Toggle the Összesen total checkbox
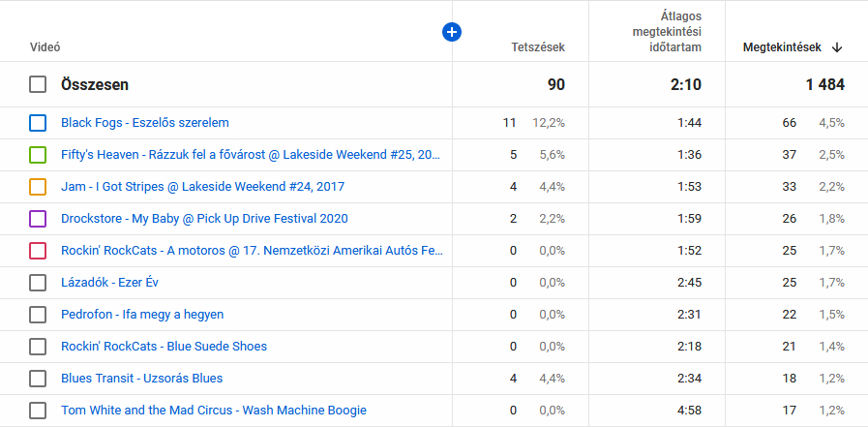 [x=38, y=85]
